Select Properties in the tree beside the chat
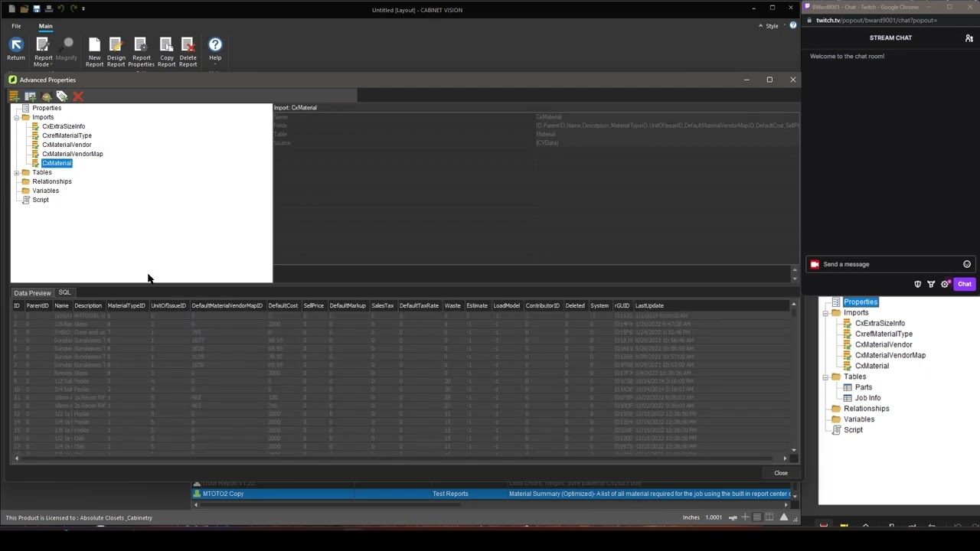 point(861,302)
